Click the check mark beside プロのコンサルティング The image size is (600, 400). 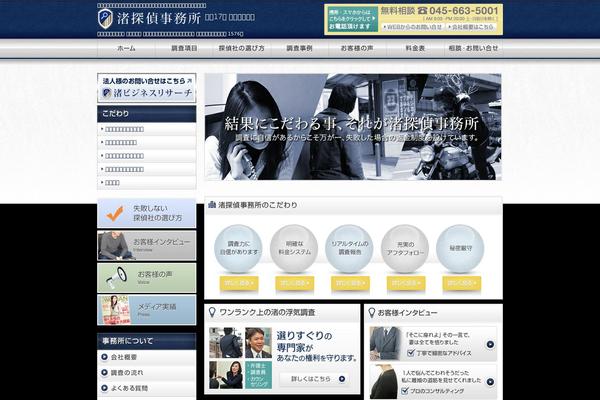point(405,390)
